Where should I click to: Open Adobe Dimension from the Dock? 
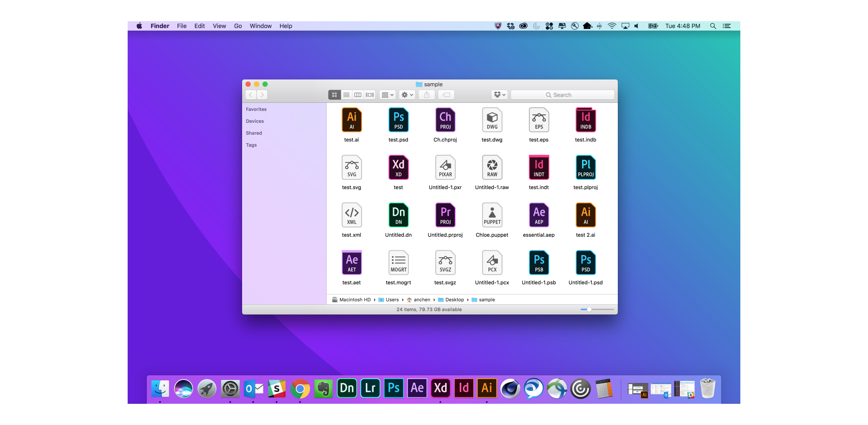click(347, 388)
